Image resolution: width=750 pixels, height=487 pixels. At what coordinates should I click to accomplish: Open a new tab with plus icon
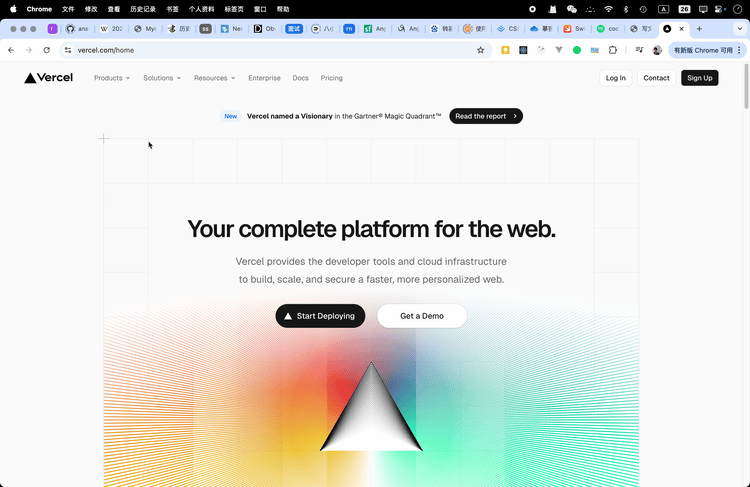tap(699, 29)
